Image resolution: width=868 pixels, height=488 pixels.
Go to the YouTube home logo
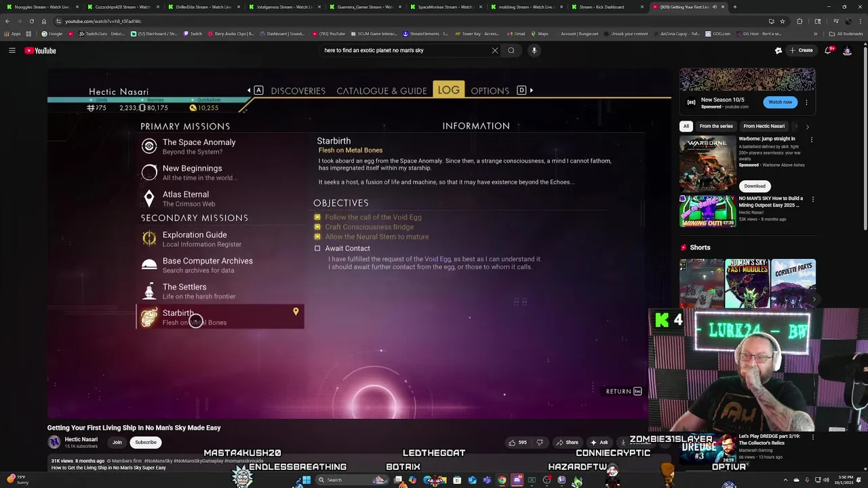tap(40, 50)
